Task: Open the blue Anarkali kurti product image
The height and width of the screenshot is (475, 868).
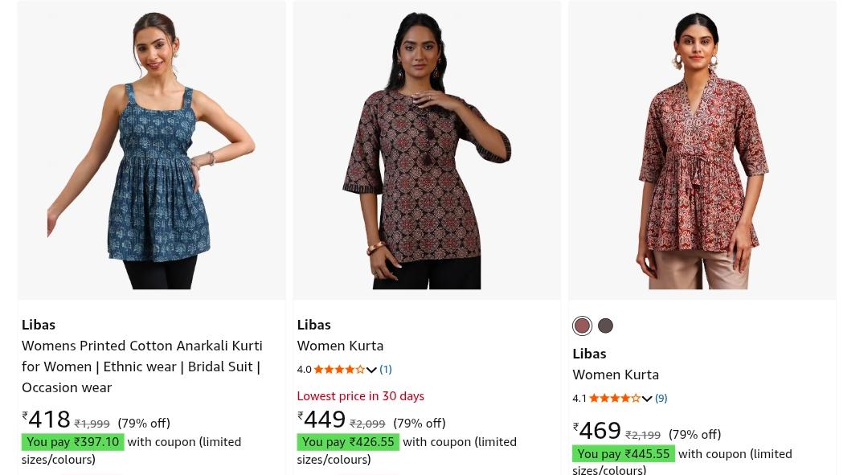Action: tap(152, 150)
